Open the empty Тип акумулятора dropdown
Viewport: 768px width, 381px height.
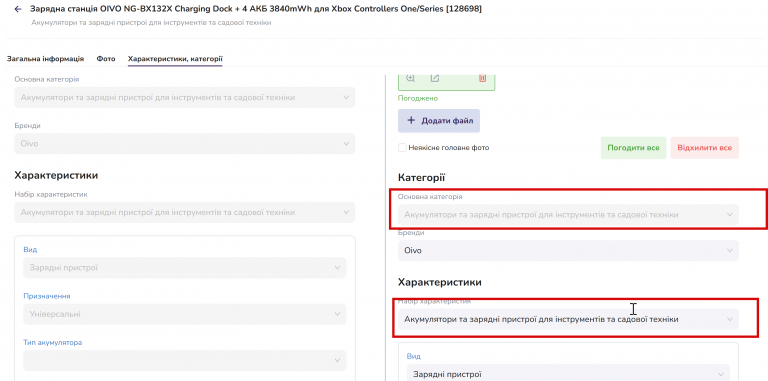(x=185, y=360)
